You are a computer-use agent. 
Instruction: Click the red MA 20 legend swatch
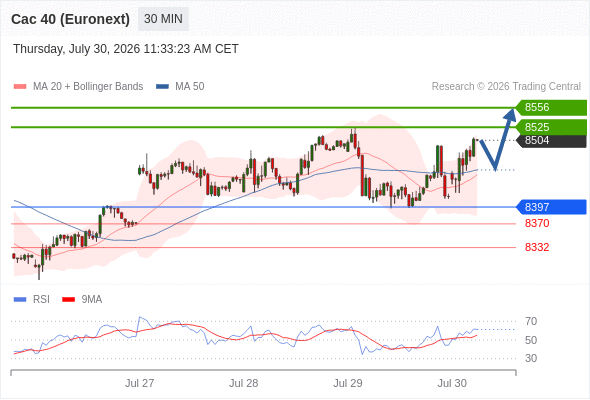click(20, 87)
